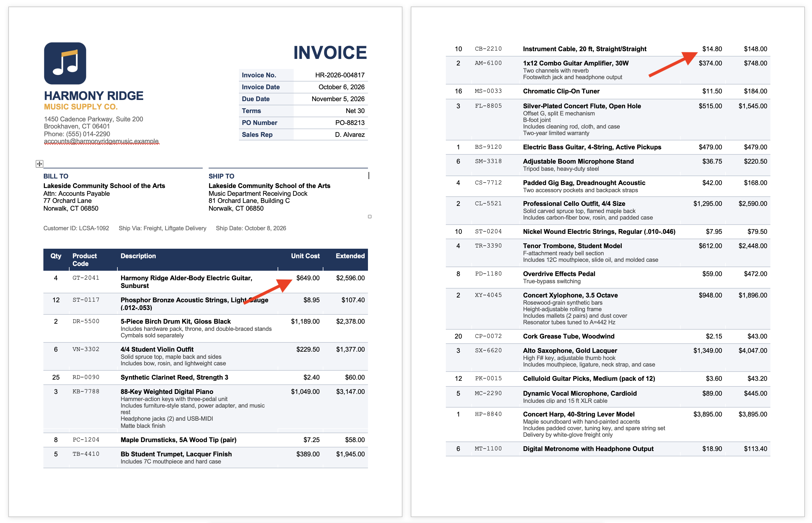Click the Concert Harp $3,895.00 unit cost

pos(707,414)
